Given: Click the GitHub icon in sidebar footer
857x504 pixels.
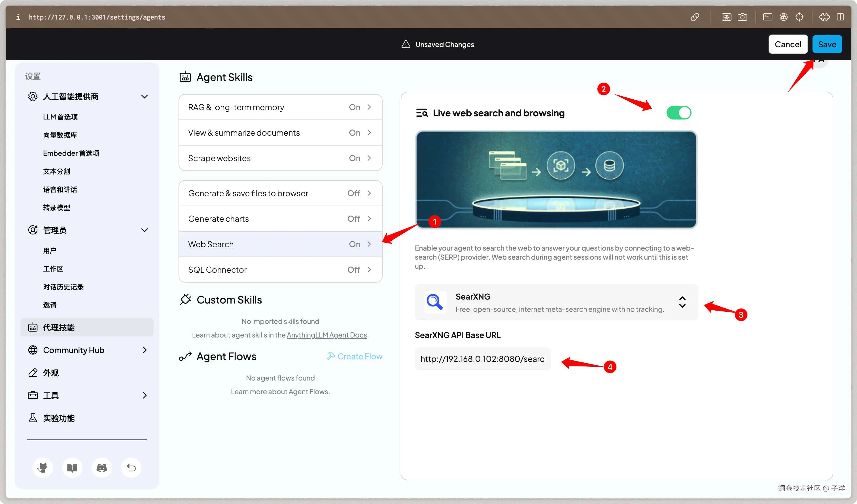Looking at the screenshot, I should coord(43,468).
